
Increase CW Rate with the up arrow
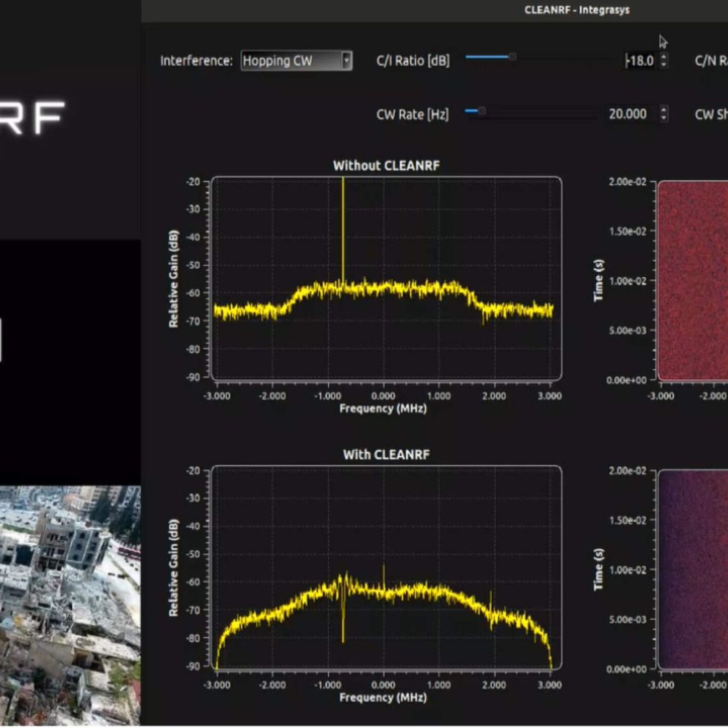click(x=664, y=110)
